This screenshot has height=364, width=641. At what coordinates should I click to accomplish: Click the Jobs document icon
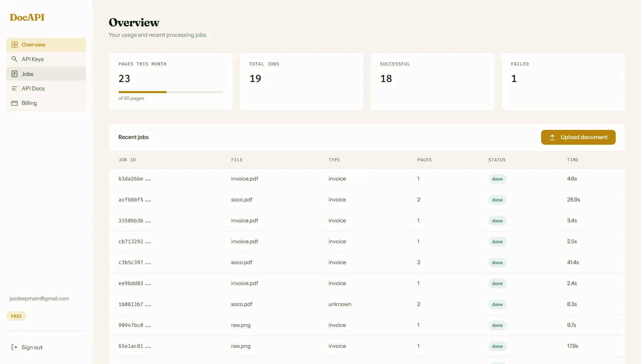15,74
